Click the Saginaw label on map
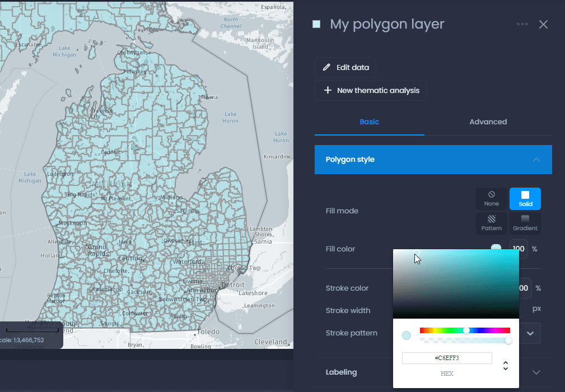This screenshot has width=565, height=392. click(187, 211)
